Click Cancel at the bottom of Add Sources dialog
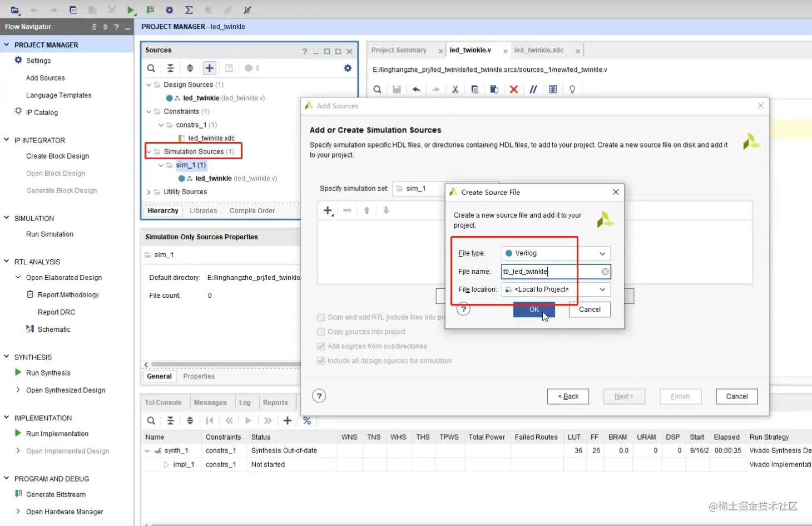 pos(737,396)
